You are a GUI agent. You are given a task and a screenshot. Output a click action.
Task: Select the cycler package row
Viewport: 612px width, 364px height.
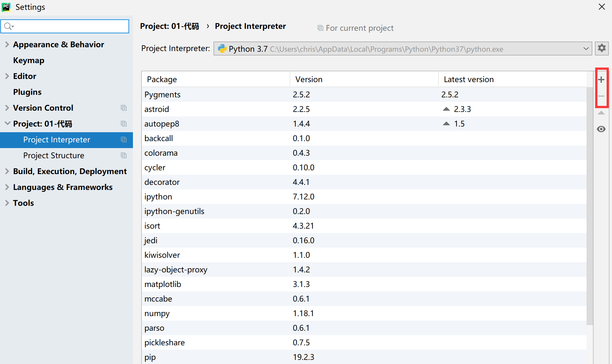point(364,167)
